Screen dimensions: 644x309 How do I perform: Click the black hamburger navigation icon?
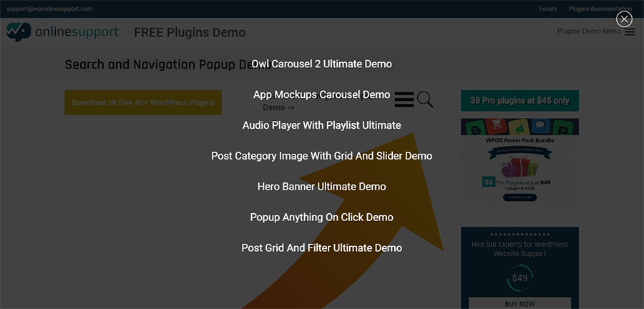tap(404, 99)
